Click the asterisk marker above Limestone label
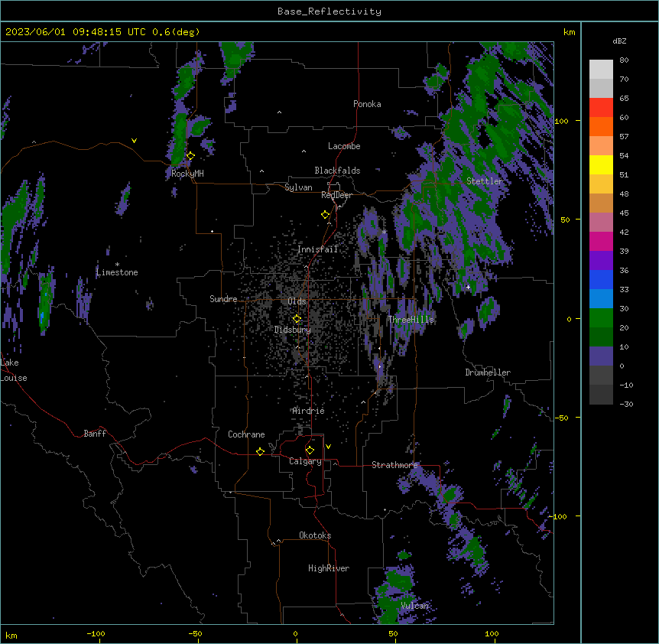The image size is (659, 644). click(x=117, y=265)
